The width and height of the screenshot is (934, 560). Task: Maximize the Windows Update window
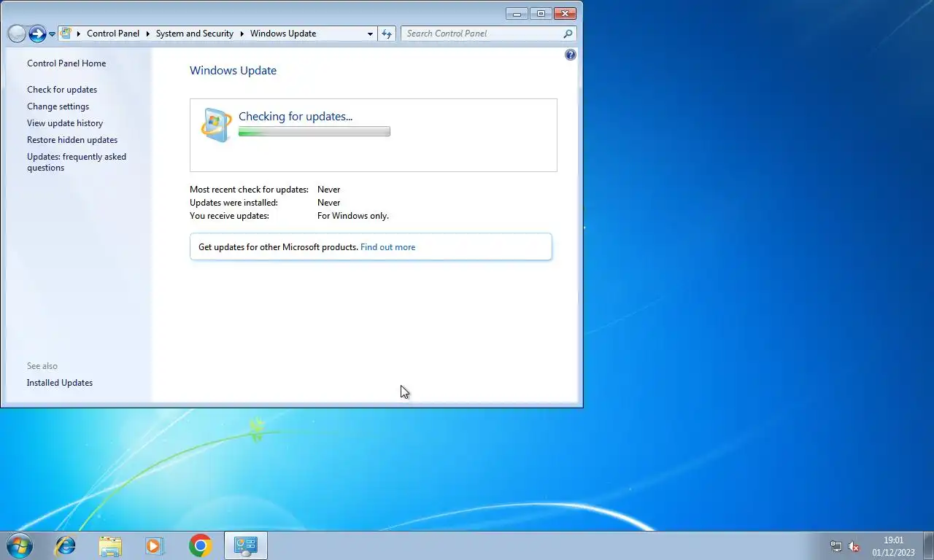[x=541, y=13]
